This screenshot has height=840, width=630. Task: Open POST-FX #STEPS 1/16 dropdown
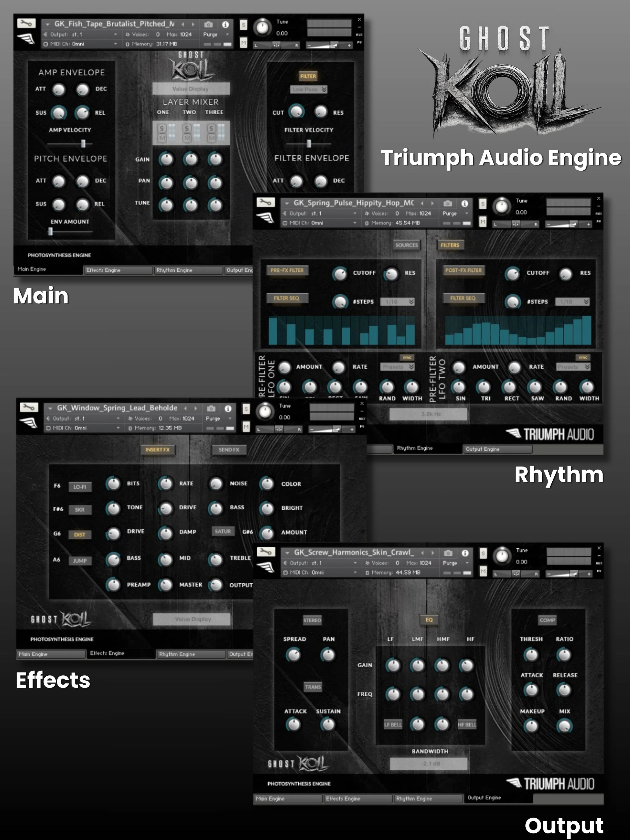(x=572, y=301)
